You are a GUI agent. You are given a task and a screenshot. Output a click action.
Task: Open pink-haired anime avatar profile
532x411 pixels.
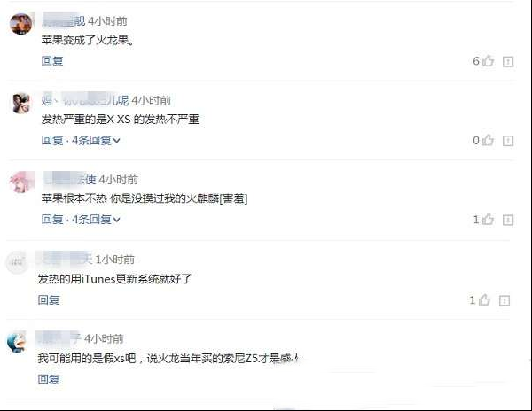click(21, 182)
